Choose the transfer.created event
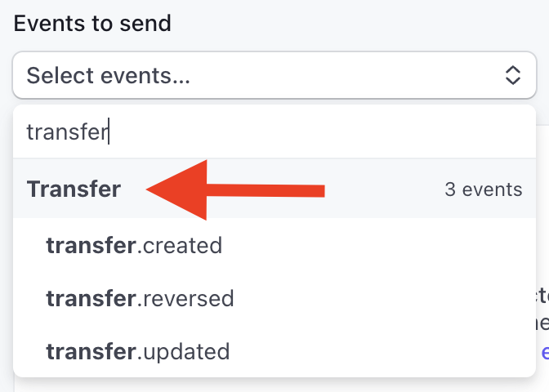 click(134, 245)
